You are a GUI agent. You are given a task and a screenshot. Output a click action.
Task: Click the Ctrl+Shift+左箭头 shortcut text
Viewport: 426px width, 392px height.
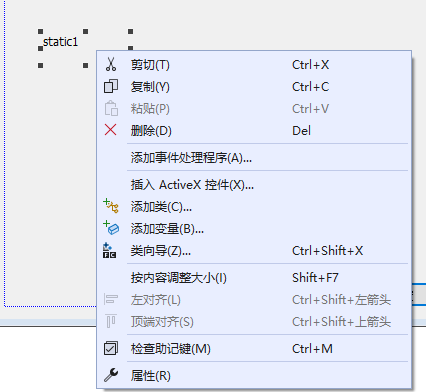click(341, 300)
